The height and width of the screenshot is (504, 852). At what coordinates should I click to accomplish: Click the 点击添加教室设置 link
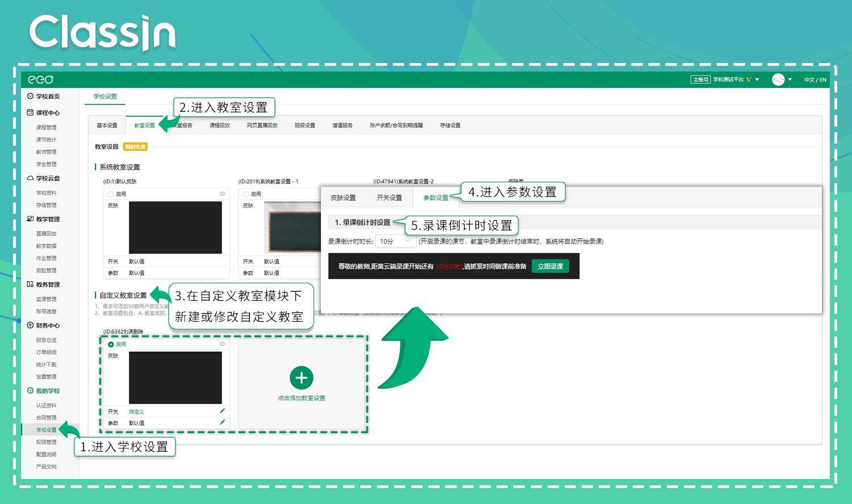302,398
